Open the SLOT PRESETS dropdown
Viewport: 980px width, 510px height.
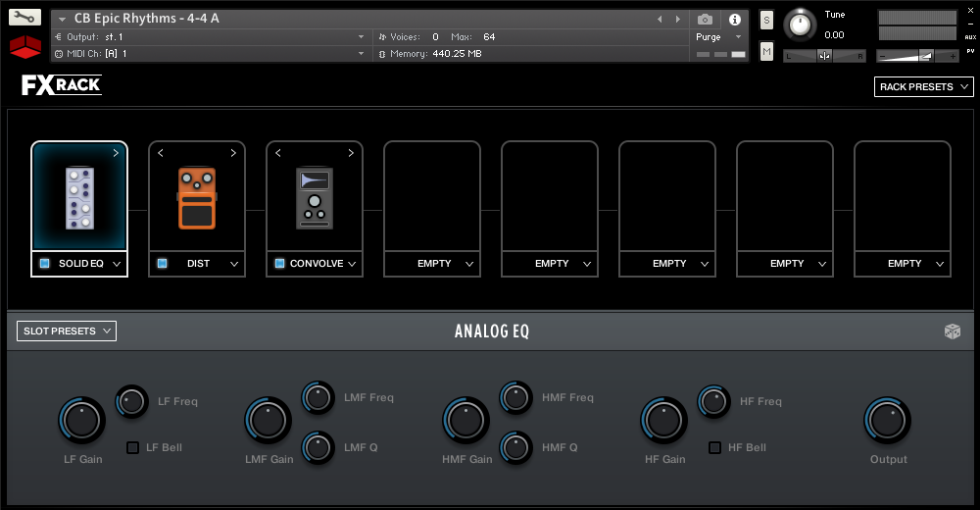[67, 331]
